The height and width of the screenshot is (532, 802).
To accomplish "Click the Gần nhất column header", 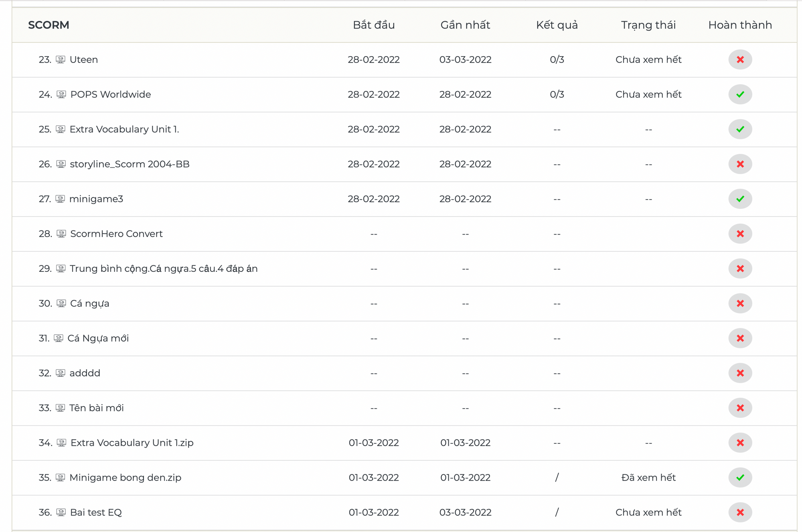I will tap(465, 25).
